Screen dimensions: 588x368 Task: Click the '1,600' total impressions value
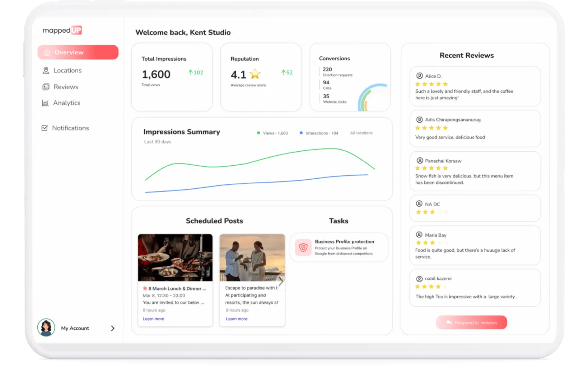(156, 74)
